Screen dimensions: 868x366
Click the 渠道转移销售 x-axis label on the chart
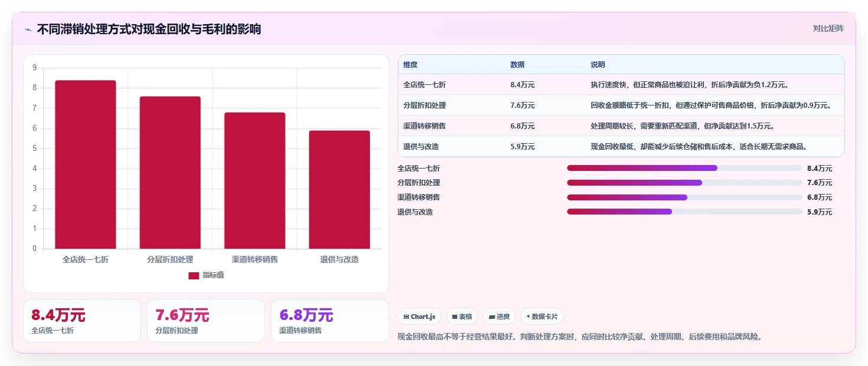point(254,259)
